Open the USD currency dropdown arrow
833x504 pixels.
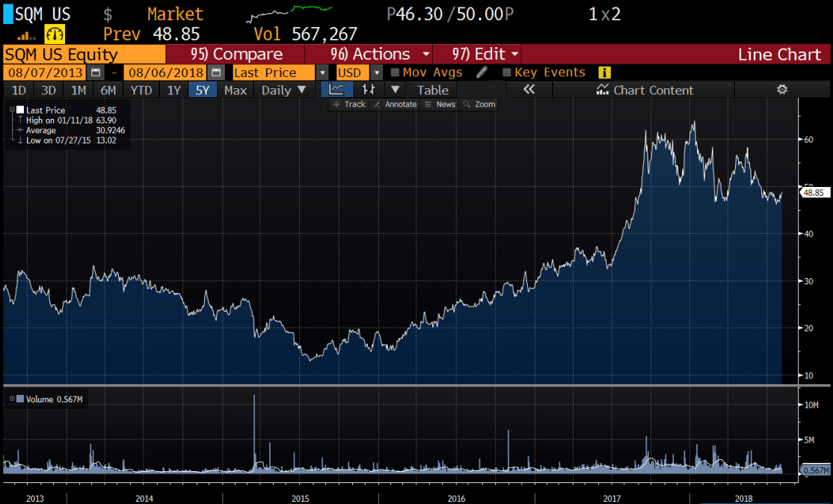(376, 73)
